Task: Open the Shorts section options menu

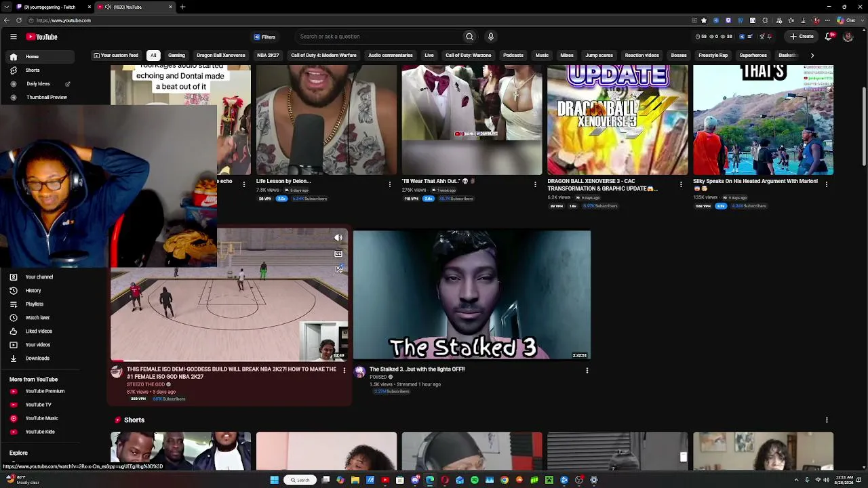Action: (827, 420)
